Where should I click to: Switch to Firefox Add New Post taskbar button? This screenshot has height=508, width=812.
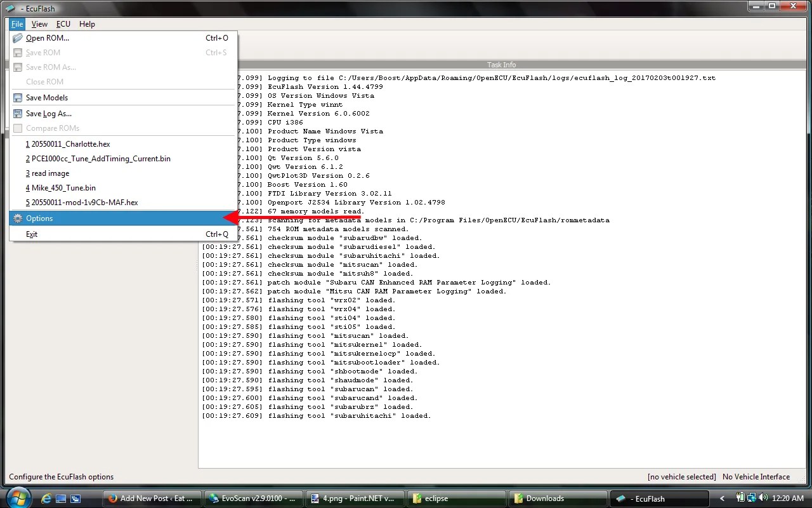[152, 498]
